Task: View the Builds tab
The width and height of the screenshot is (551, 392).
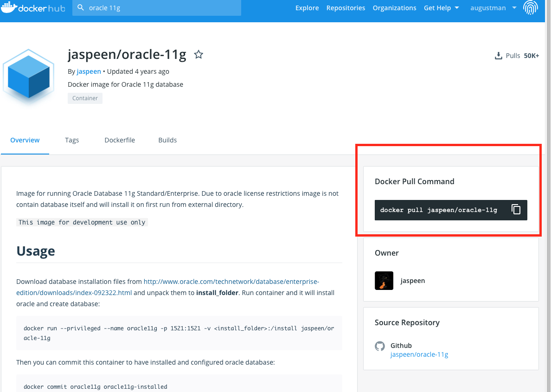Action: [167, 140]
